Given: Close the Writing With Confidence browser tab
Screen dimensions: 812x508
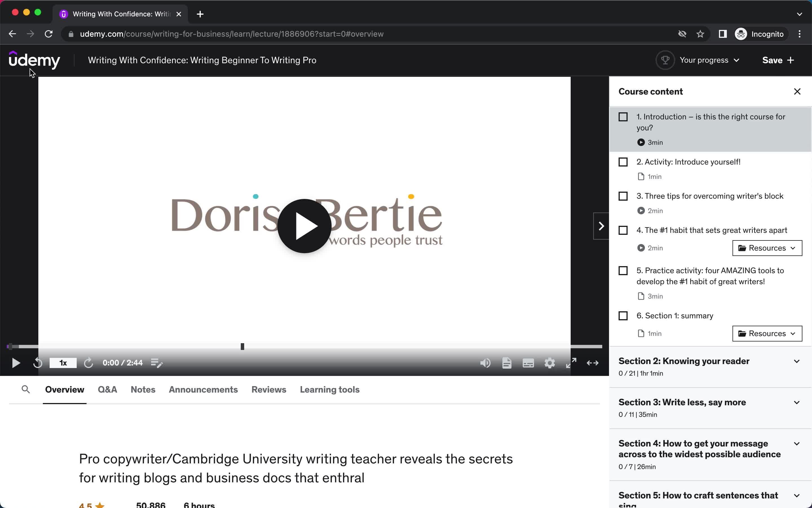Looking at the screenshot, I should click(x=179, y=14).
